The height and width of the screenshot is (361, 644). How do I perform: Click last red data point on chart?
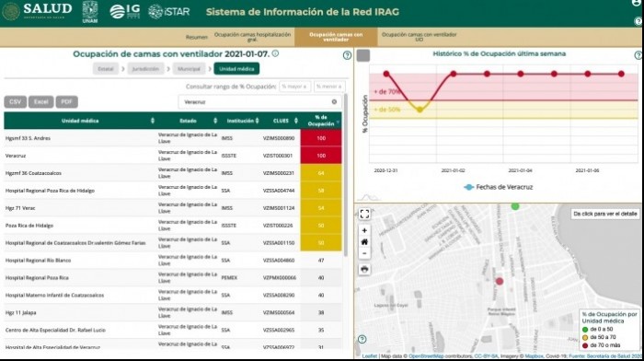[x=621, y=74]
